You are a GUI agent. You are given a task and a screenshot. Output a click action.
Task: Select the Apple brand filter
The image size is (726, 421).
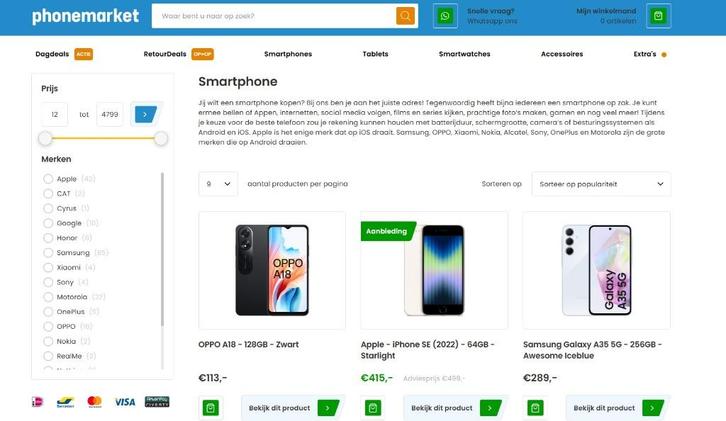48,179
